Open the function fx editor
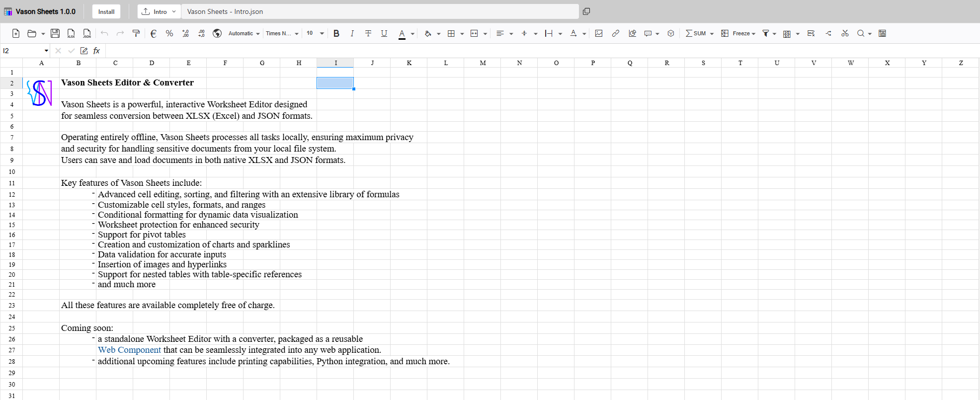This screenshot has height=400, width=980. coord(97,51)
